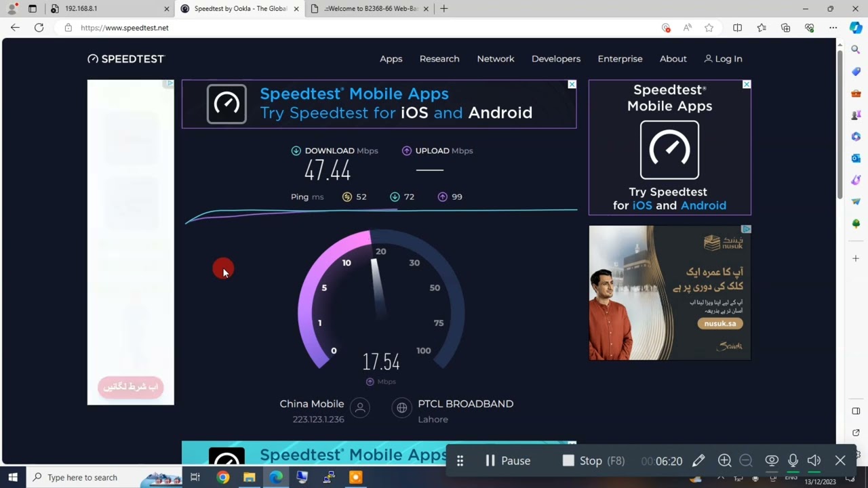Image resolution: width=868 pixels, height=488 pixels.
Task: Open the Research navigation item
Action: (x=439, y=59)
